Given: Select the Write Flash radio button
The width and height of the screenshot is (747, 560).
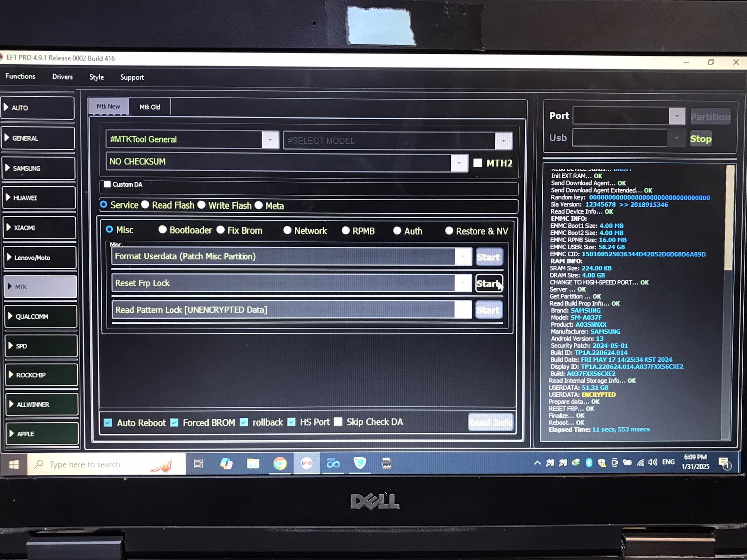Looking at the screenshot, I should click(201, 205).
